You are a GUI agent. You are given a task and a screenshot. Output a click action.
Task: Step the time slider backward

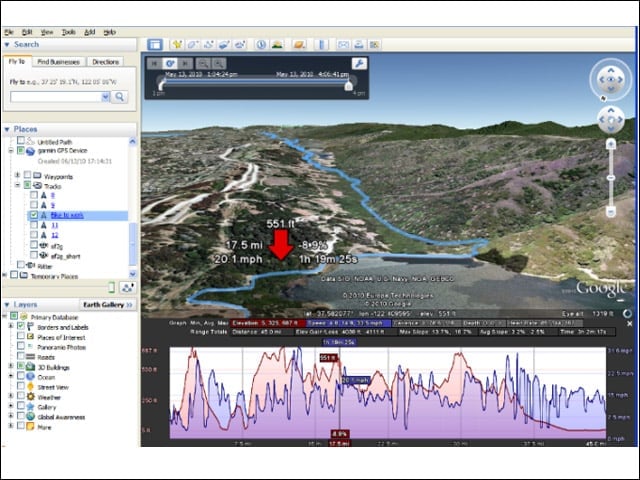point(154,64)
